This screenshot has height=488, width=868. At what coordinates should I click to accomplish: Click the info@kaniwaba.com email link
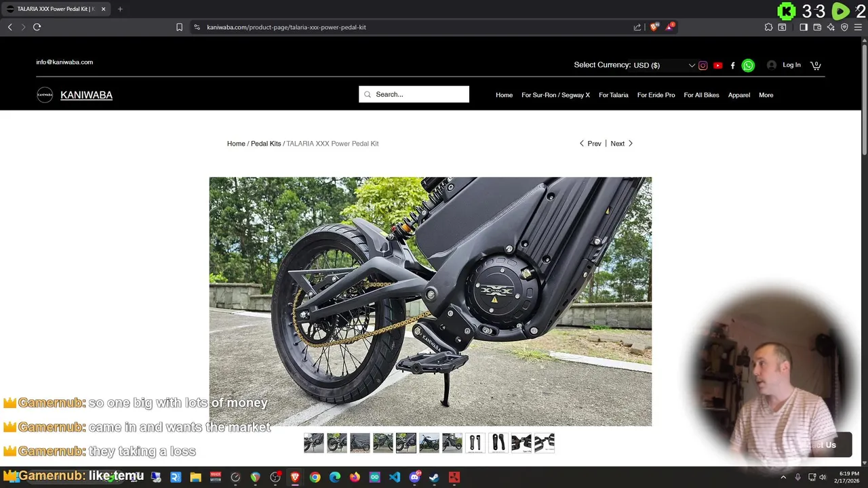pos(64,62)
